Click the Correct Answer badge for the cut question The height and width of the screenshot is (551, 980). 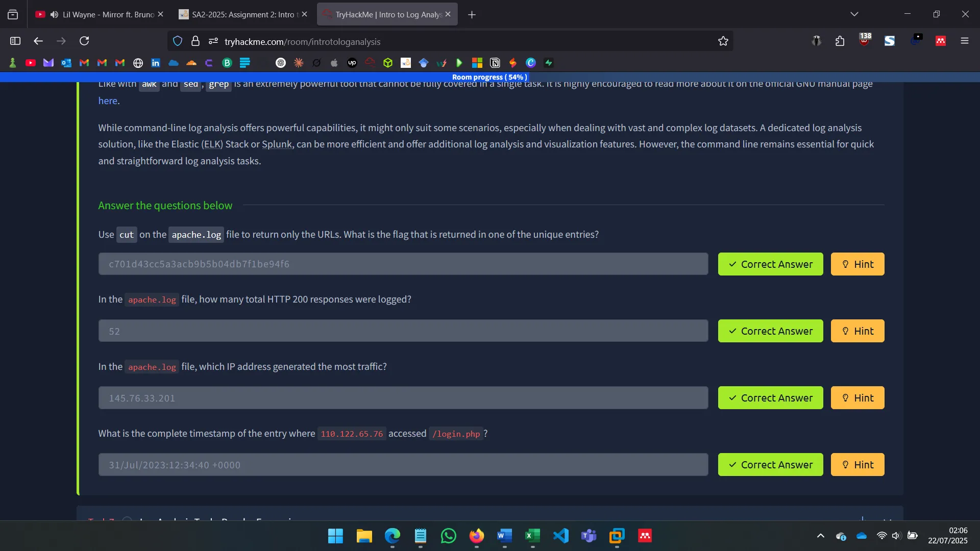770,264
